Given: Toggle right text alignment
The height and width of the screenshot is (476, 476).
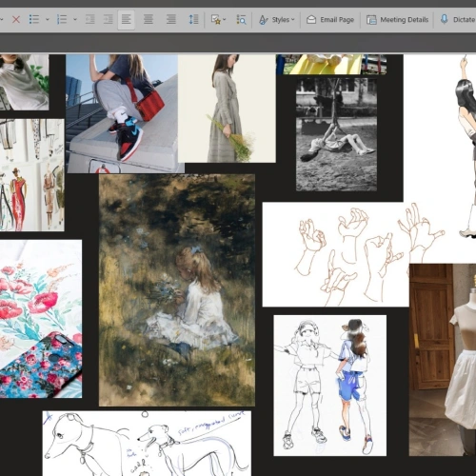Looking at the screenshot, I should [x=171, y=20].
